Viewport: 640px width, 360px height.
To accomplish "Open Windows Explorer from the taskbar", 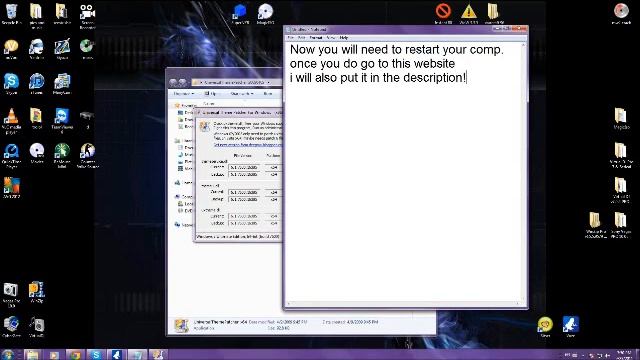I will click(33, 354).
